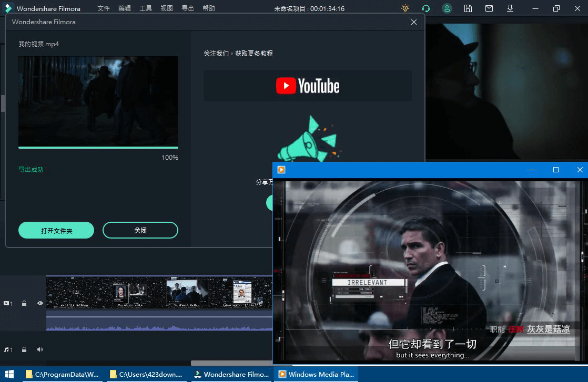
Task: Open the tips lightbulb icon in title bar
Action: (404, 8)
